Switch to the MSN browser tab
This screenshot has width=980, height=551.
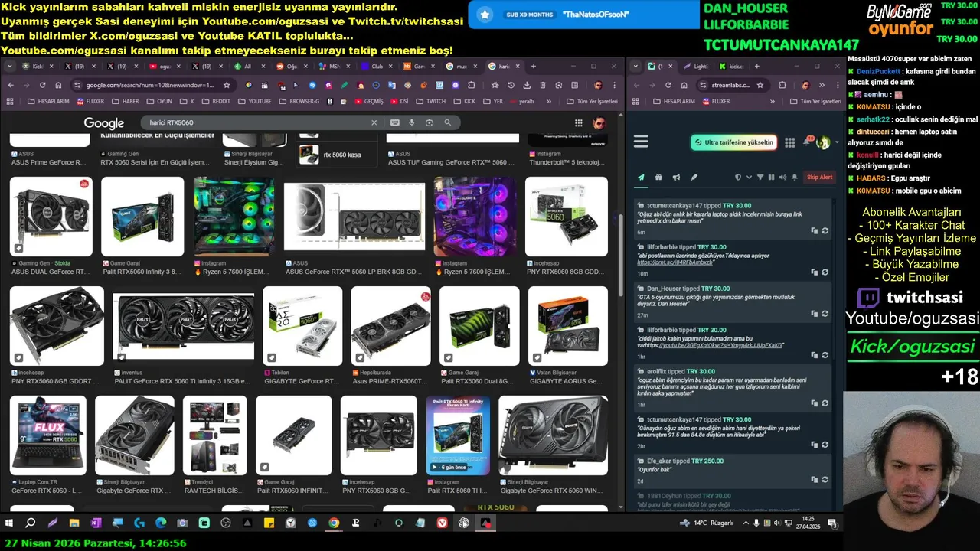tap(328, 67)
